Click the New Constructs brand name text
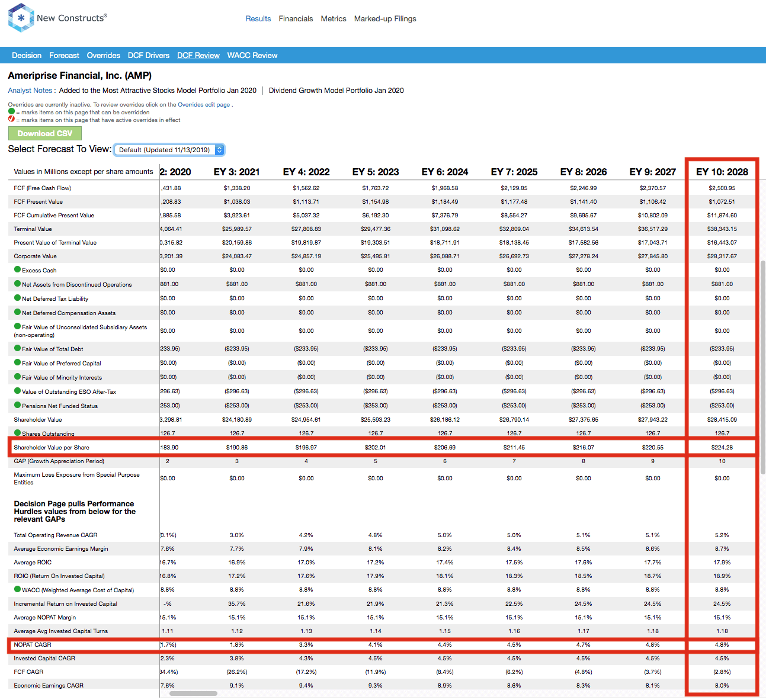This screenshot has width=766, height=700. (72, 18)
